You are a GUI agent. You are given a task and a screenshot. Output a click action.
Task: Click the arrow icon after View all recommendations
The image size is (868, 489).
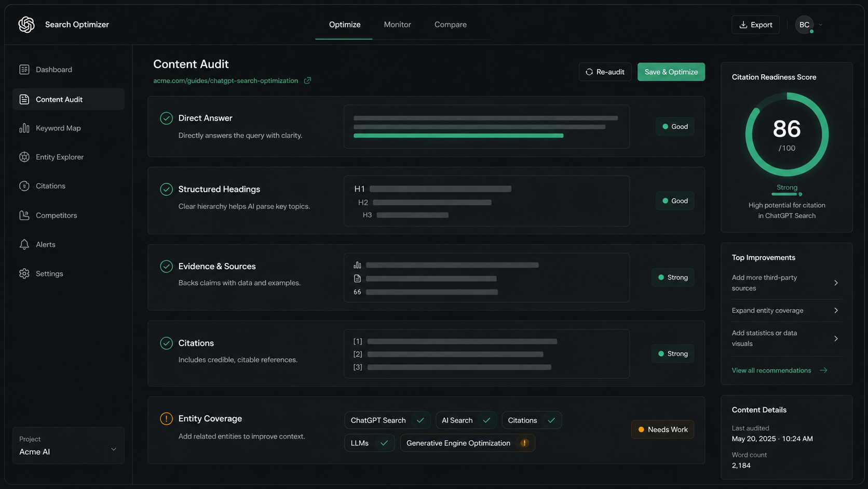click(x=823, y=371)
